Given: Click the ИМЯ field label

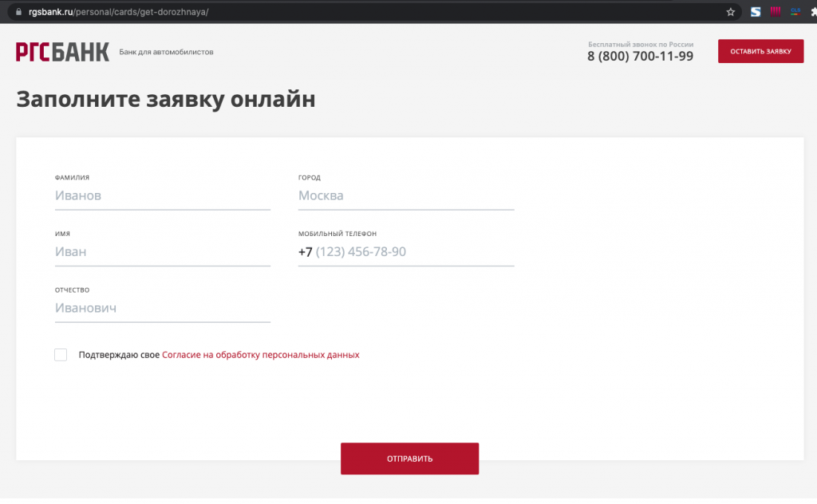Looking at the screenshot, I should click(x=62, y=234).
